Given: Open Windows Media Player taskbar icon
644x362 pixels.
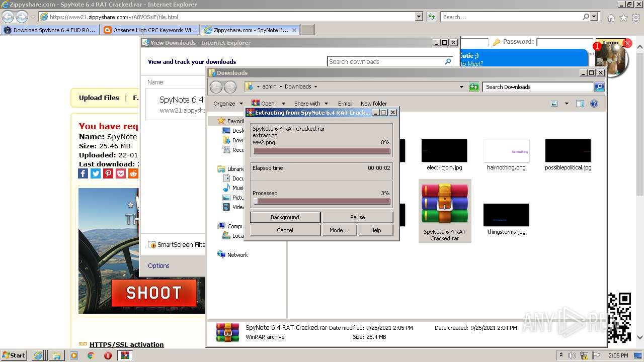Looking at the screenshot, I should 74,355.
